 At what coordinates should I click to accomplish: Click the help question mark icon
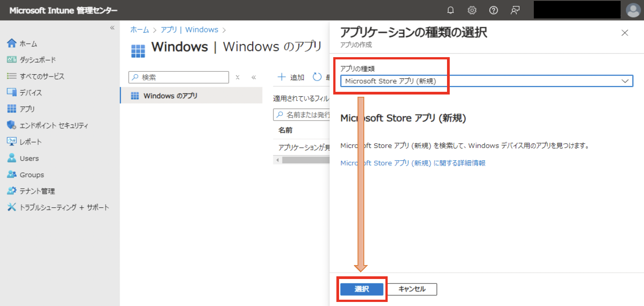tap(493, 10)
